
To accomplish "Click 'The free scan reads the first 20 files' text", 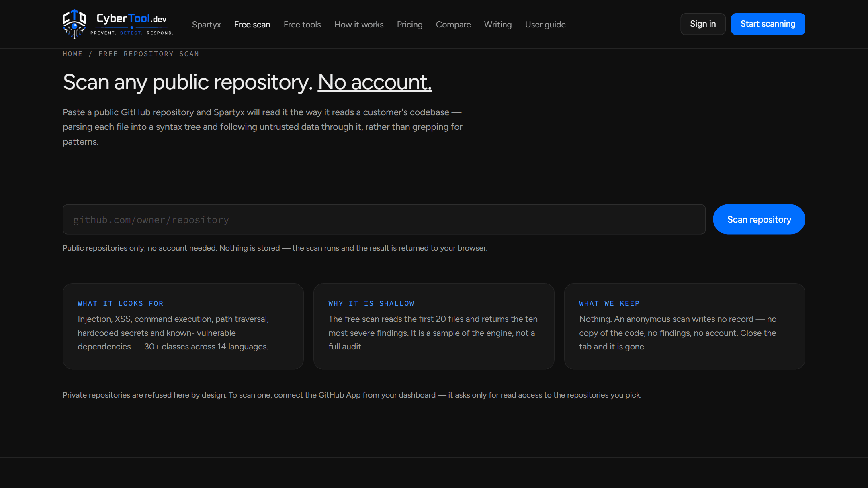I will 433,333.
